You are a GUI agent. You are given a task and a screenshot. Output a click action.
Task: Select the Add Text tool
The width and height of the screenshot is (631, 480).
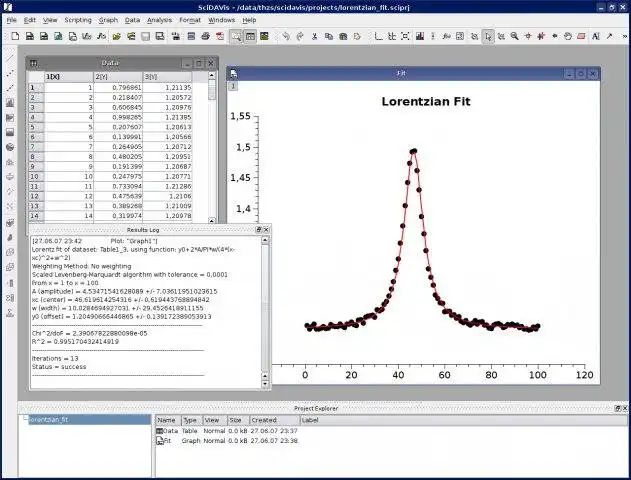[596, 36]
